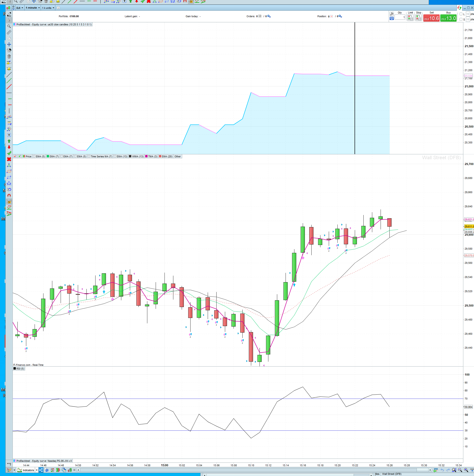Image resolution: width=474 pixels, height=476 pixels.
Task: Click the Qty input field
Action: [400, 17]
